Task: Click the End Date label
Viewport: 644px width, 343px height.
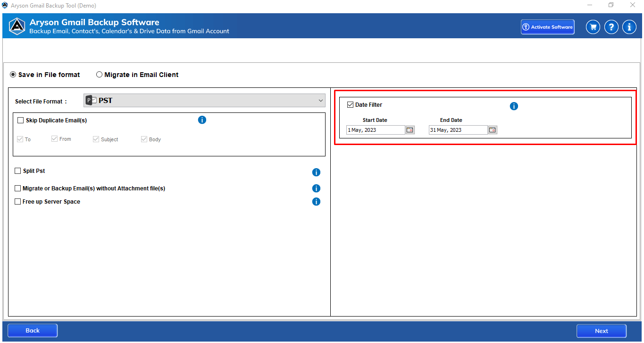Action: click(451, 120)
